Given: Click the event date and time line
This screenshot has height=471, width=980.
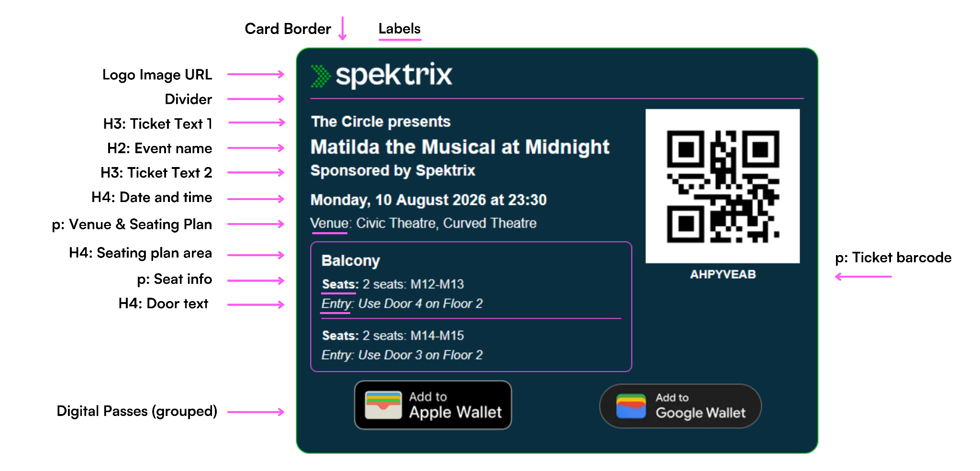Looking at the screenshot, I should [428, 200].
